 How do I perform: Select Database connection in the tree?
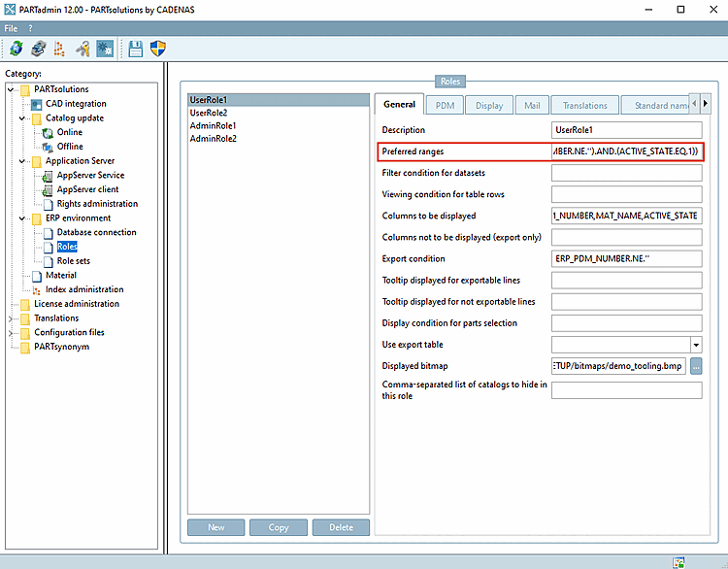[96, 232]
